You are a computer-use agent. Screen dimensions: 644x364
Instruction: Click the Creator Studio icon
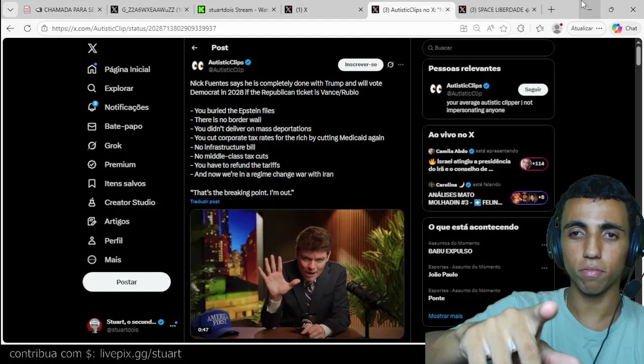point(92,202)
